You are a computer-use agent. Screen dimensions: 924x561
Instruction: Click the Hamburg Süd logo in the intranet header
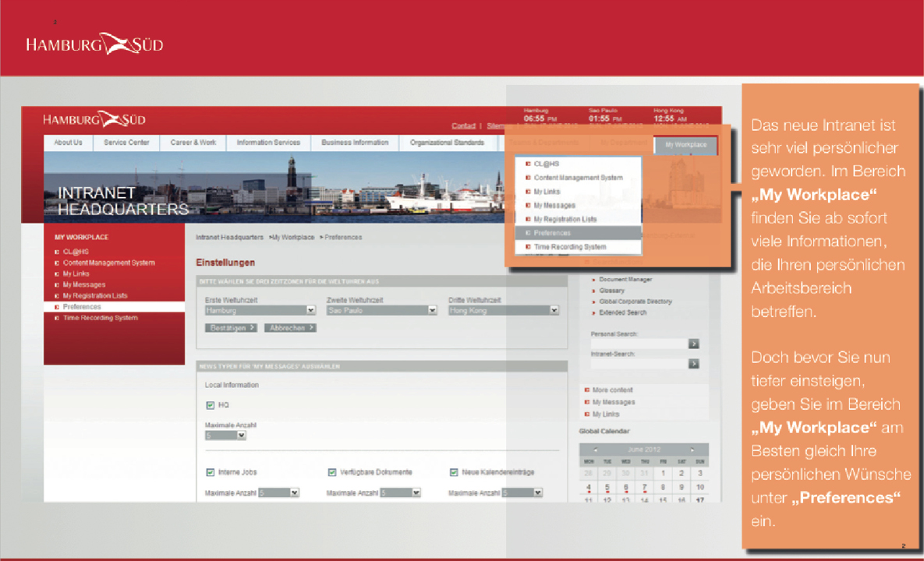pyautogui.click(x=94, y=119)
